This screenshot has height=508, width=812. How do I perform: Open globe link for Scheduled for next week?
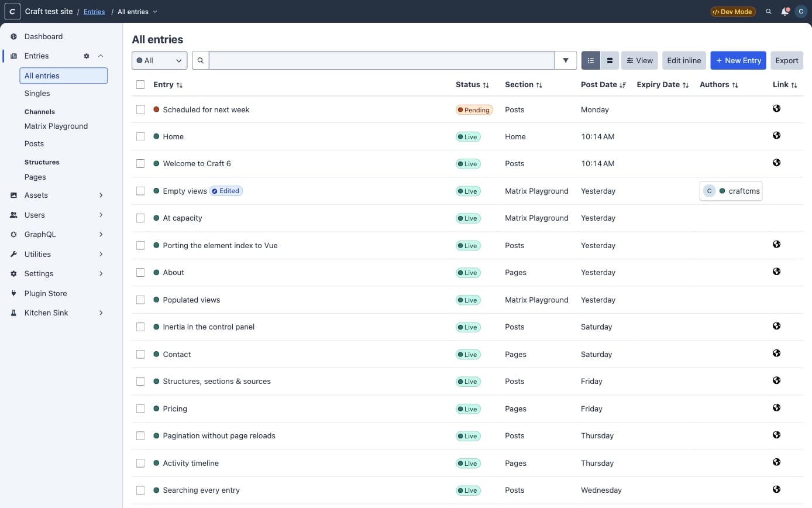776,108
